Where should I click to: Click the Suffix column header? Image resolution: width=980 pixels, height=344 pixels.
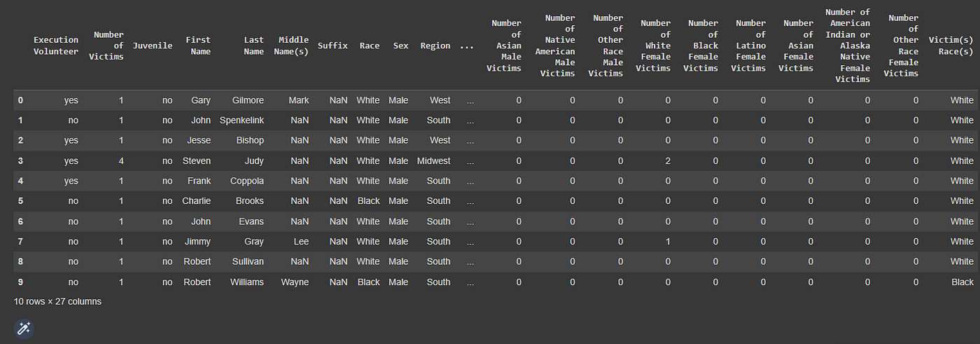click(332, 46)
